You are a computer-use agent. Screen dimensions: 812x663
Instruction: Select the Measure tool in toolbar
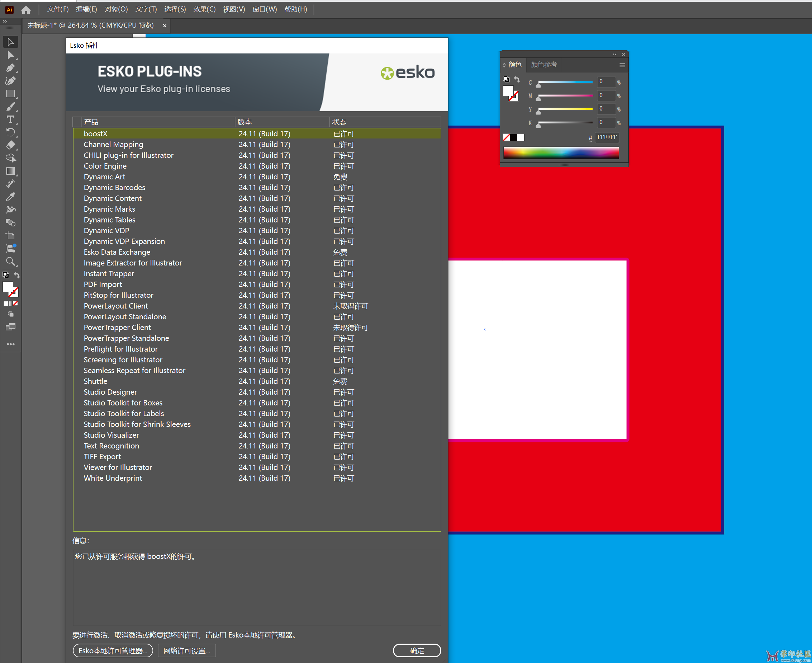pos(11,184)
